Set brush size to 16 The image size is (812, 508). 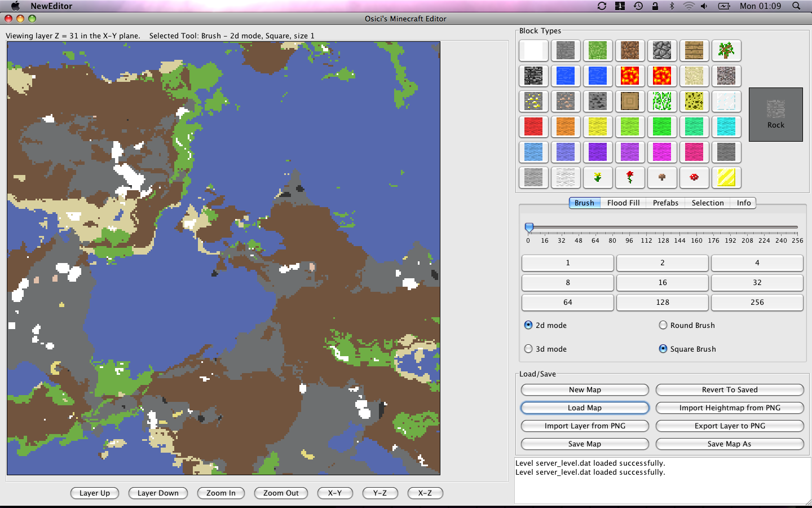point(663,282)
